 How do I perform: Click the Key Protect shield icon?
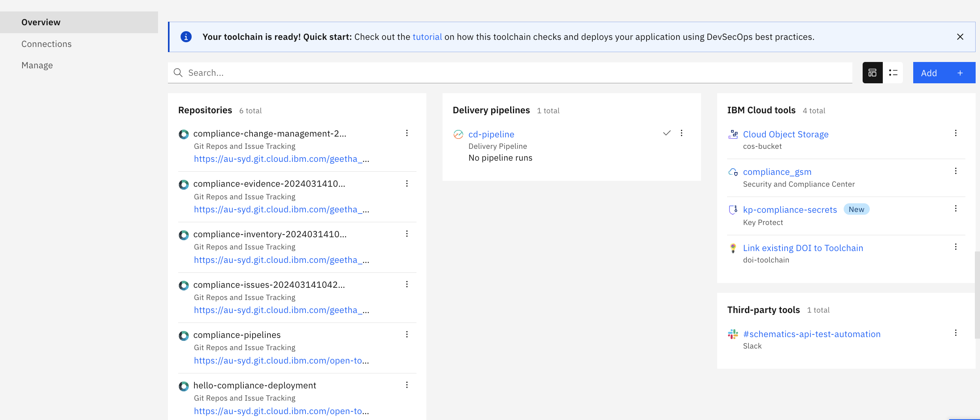(x=733, y=210)
